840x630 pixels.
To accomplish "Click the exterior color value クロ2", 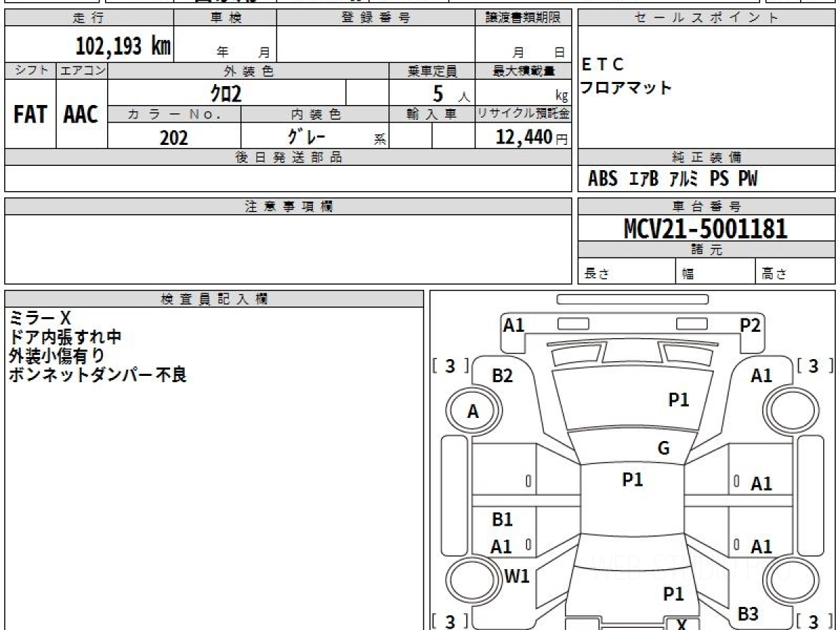I will click(226, 93).
